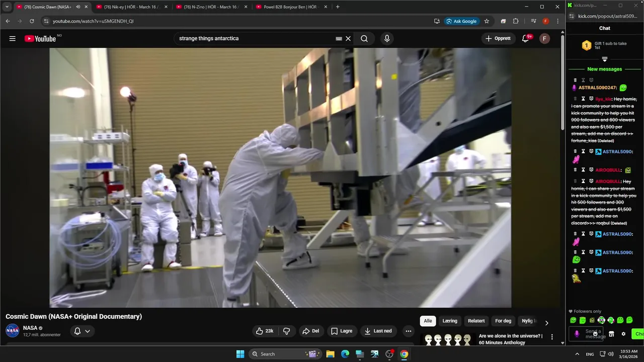Screen dimensions: 644x362
Task: Switch to the N-Zino HÖR browser tab
Action: point(211,7)
